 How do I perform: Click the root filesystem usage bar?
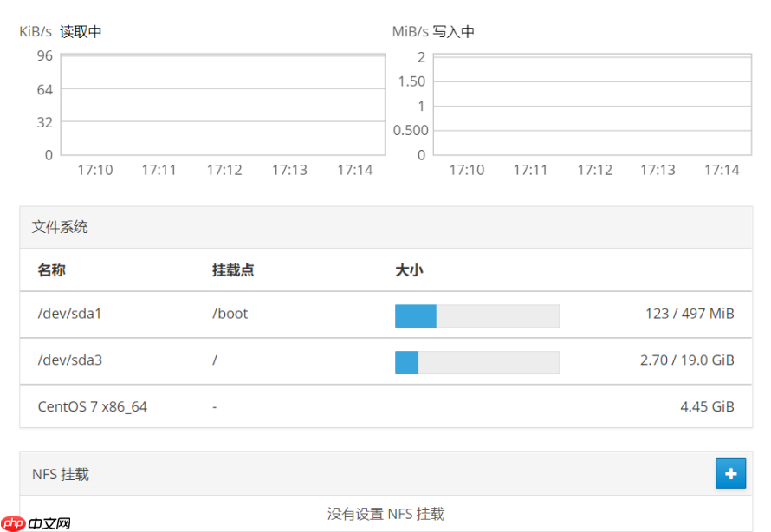coord(476,362)
